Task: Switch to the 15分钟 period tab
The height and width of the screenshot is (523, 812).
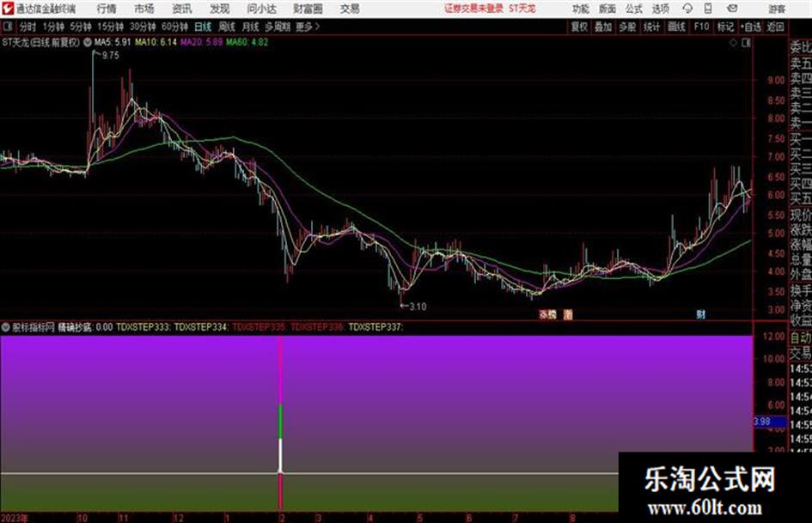Action: (110, 27)
